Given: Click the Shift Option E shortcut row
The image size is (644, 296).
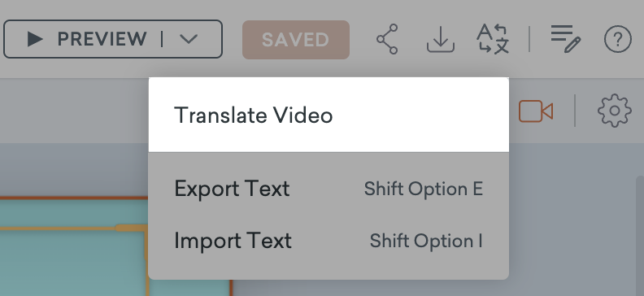Looking at the screenshot, I should [423, 189].
